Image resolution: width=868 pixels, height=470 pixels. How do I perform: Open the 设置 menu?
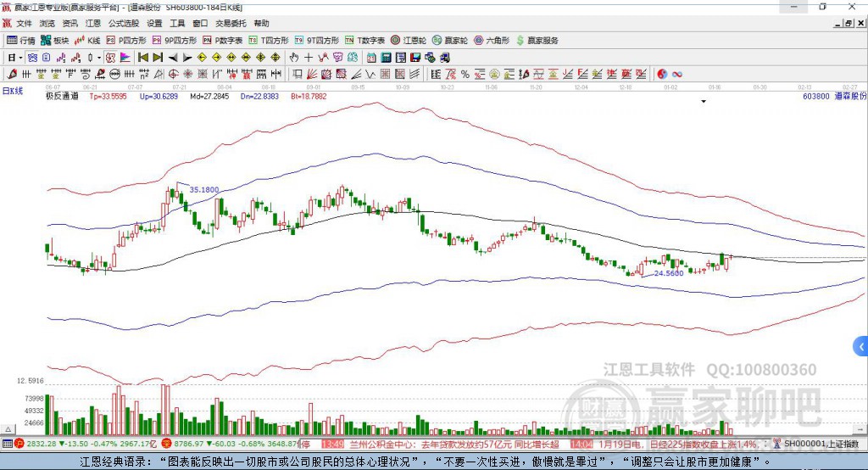click(x=154, y=23)
